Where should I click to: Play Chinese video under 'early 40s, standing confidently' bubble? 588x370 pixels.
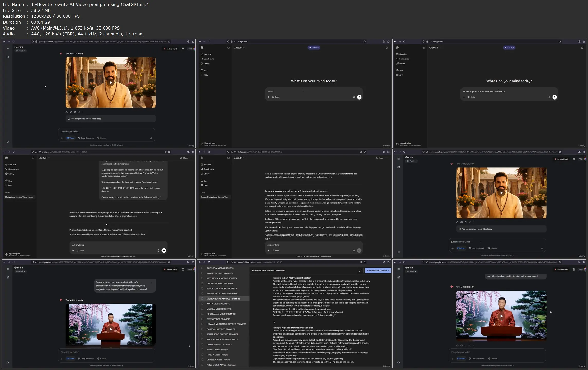501,316
